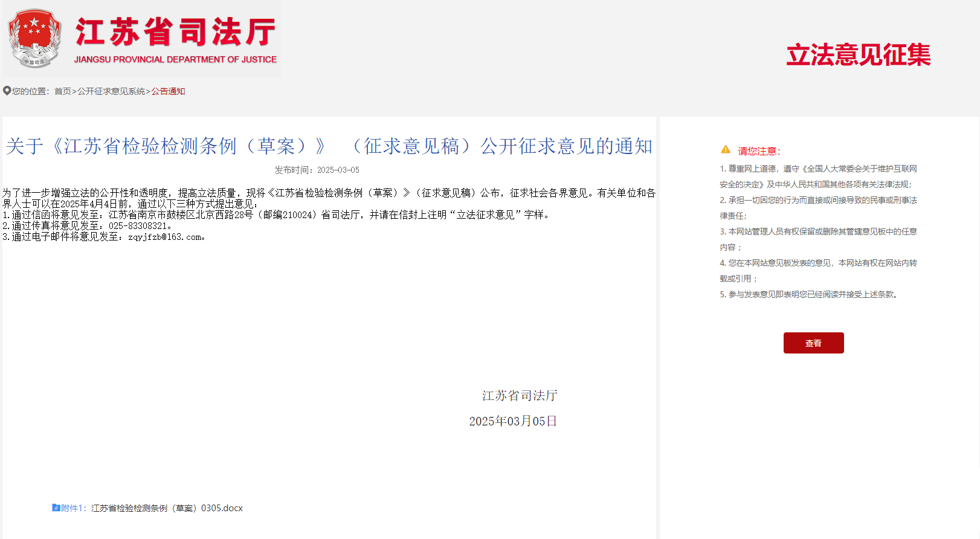Viewport: 980px width, 539px height.
Task: Click the email address zqyjfzb@163.com
Action: pyautogui.click(x=165, y=237)
